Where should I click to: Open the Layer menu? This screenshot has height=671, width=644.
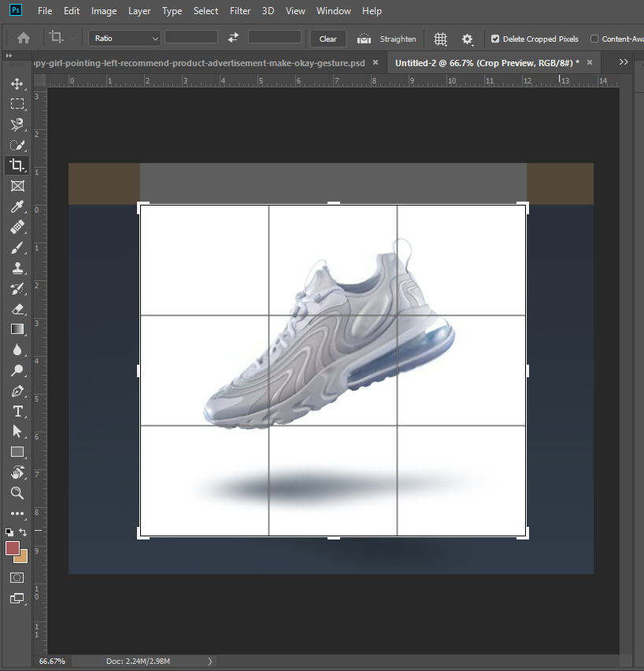(139, 11)
